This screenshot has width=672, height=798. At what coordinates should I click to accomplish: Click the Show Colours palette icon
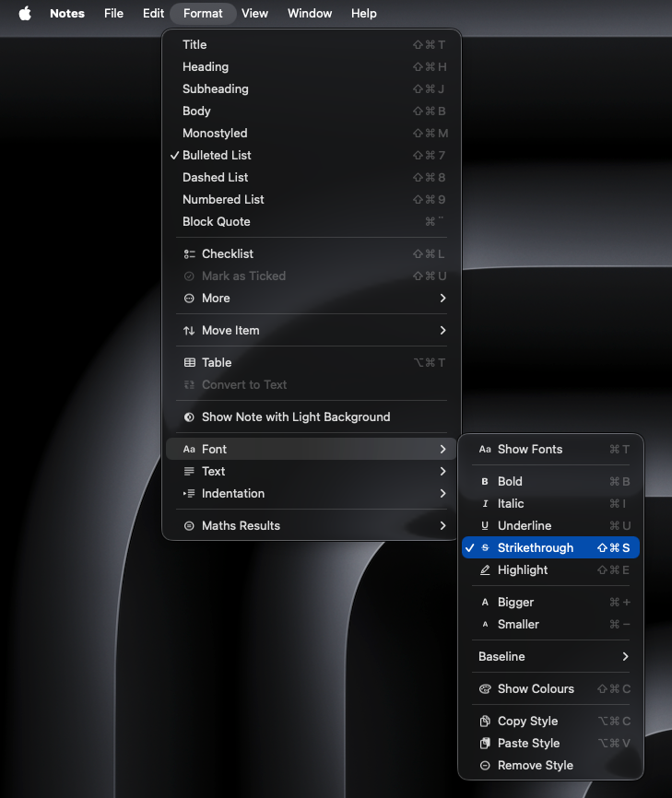click(x=485, y=689)
